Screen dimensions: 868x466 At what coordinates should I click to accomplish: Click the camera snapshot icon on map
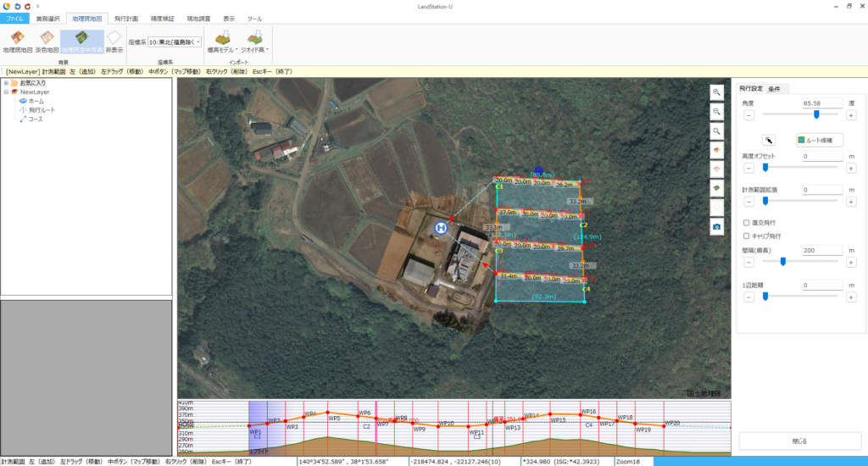(716, 227)
